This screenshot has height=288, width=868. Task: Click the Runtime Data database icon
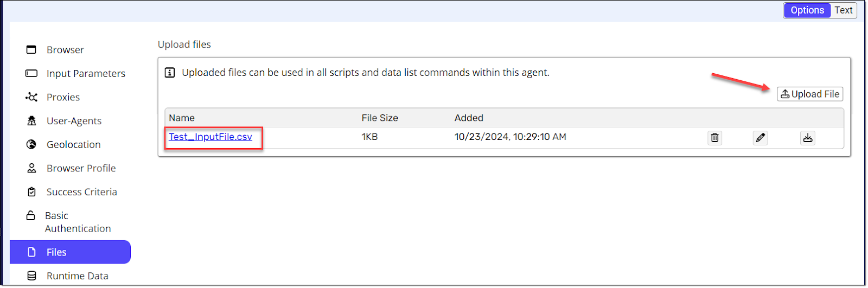31,276
